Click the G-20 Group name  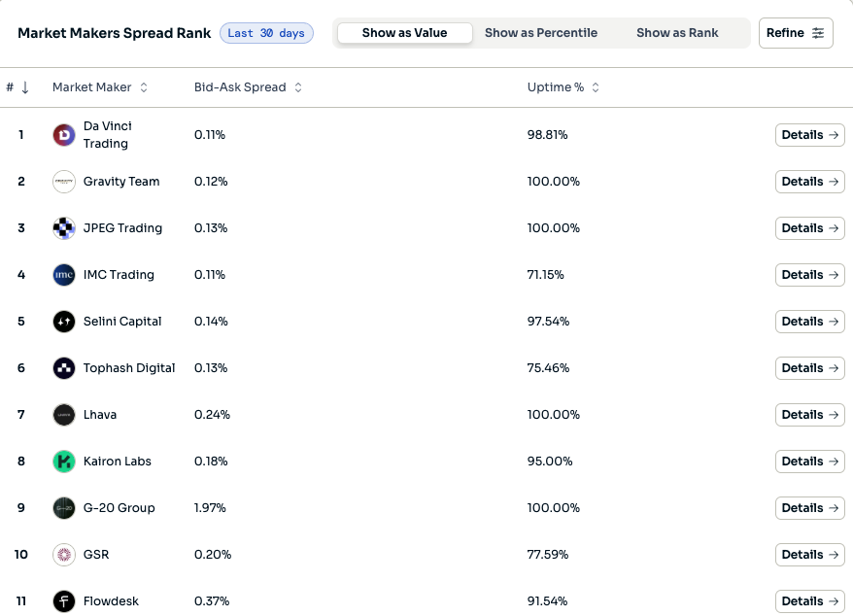coord(119,508)
